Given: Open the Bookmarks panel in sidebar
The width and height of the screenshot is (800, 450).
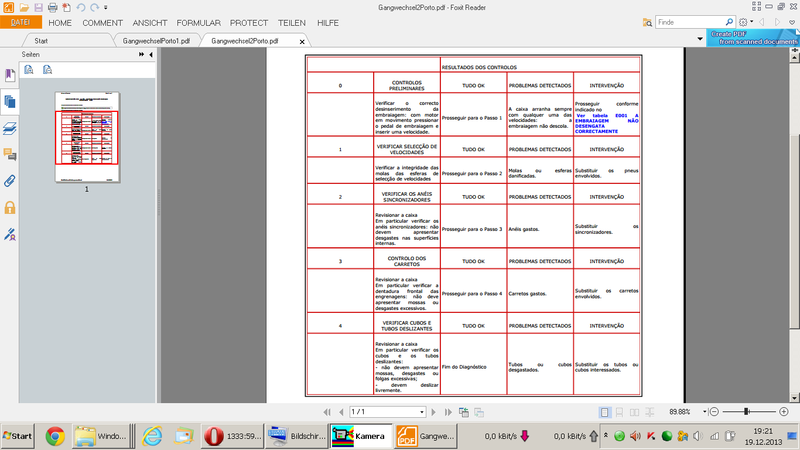Looking at the screenshot, I should (x=10, y=76).
